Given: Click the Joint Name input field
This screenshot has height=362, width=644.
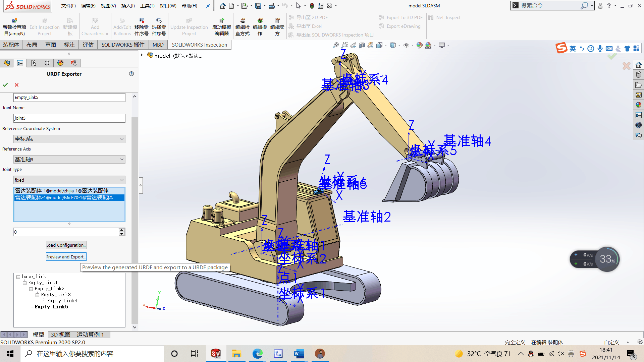Looking at the screenshot, I should point(69,118).
